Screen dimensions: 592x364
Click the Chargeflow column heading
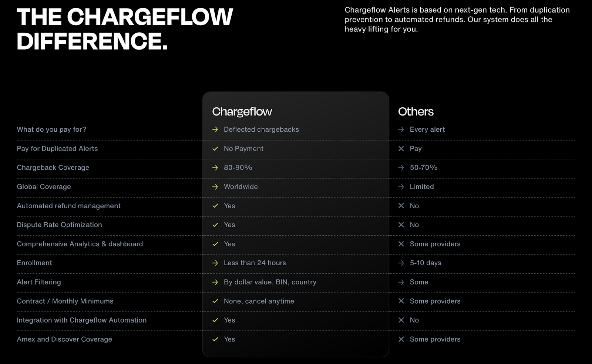point(242,112)
